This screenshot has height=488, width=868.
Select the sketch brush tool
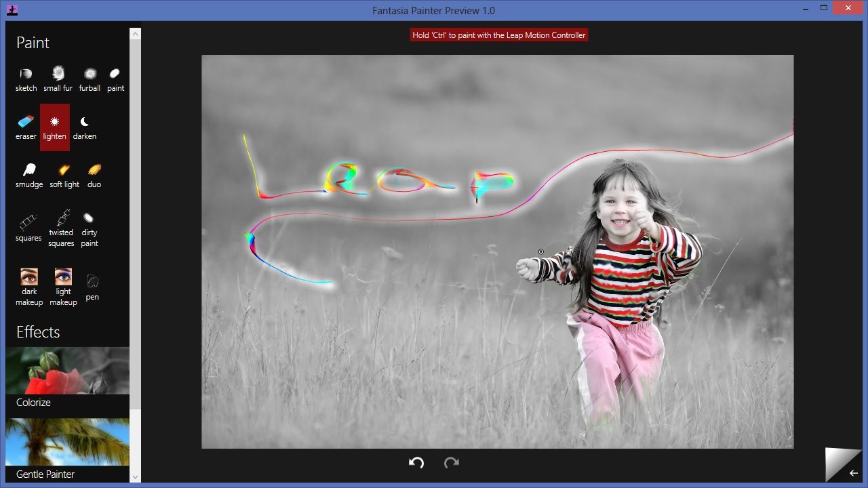pyautogui.click(x=26, y=79)
